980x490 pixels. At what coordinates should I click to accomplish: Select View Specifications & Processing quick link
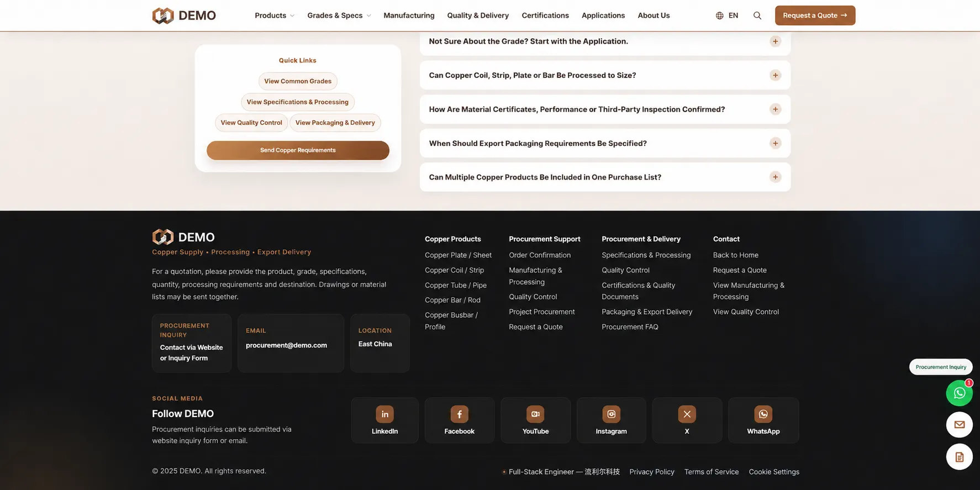[x=298, y=102]
